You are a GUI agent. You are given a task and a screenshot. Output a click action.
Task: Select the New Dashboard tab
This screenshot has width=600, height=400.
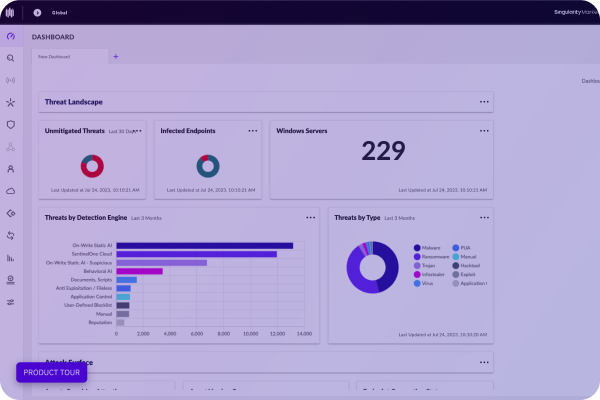coord(55,57)
